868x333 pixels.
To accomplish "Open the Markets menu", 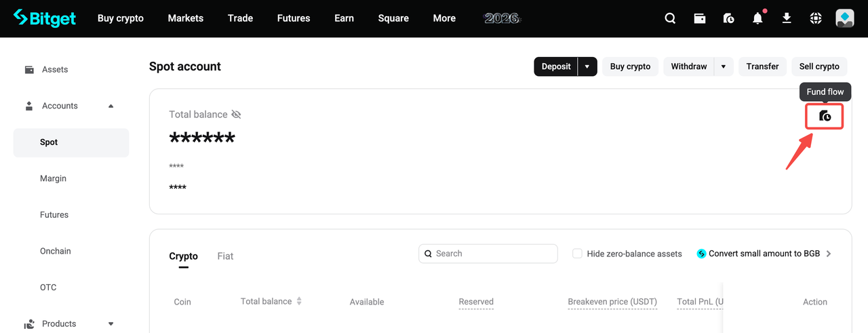I will click(x=186, y=18).
